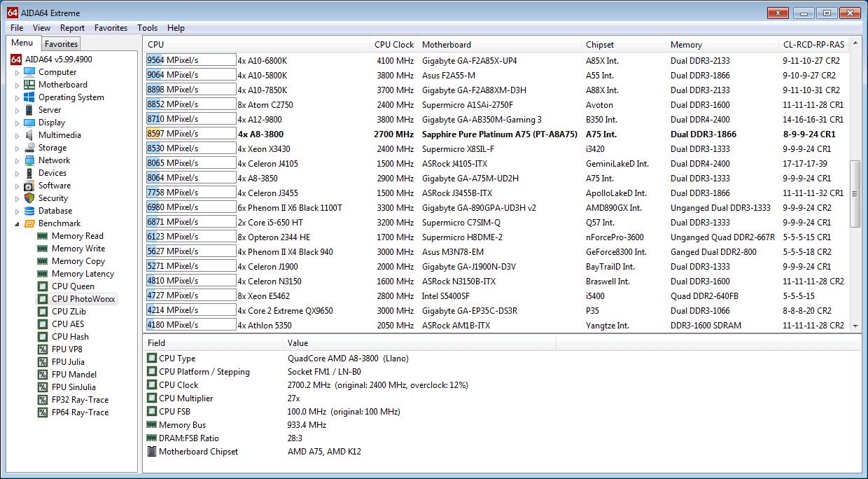Click the Display monitor icon

pyautogui.click(x=29, y=123)
